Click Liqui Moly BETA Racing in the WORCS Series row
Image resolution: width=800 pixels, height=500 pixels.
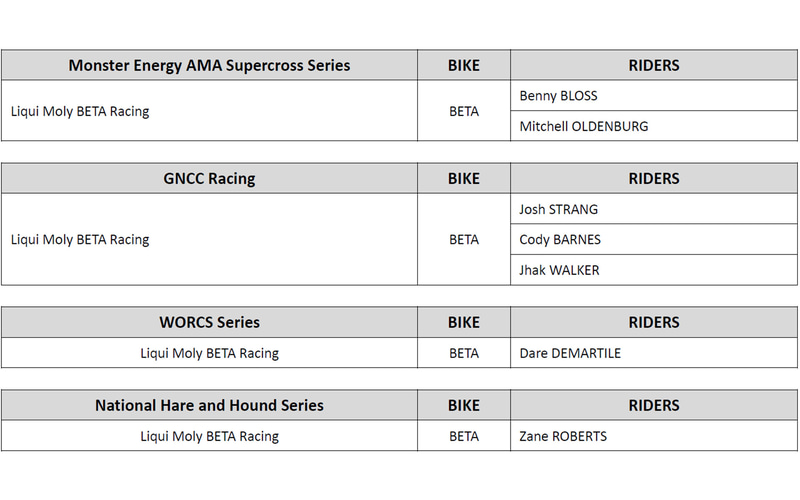point(209,353)
